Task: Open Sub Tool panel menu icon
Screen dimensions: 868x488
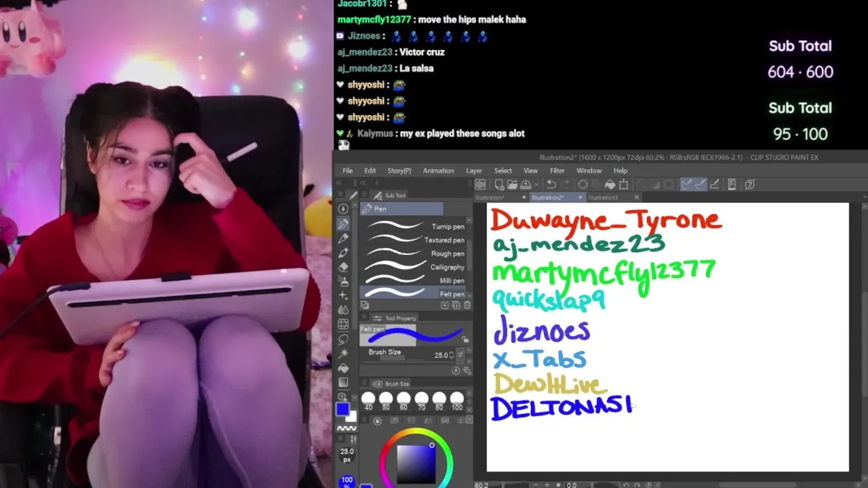Action: 364,195
